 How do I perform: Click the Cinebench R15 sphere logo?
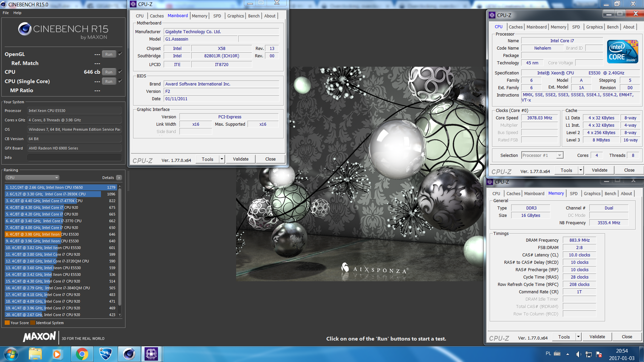(x=25, y=29)
